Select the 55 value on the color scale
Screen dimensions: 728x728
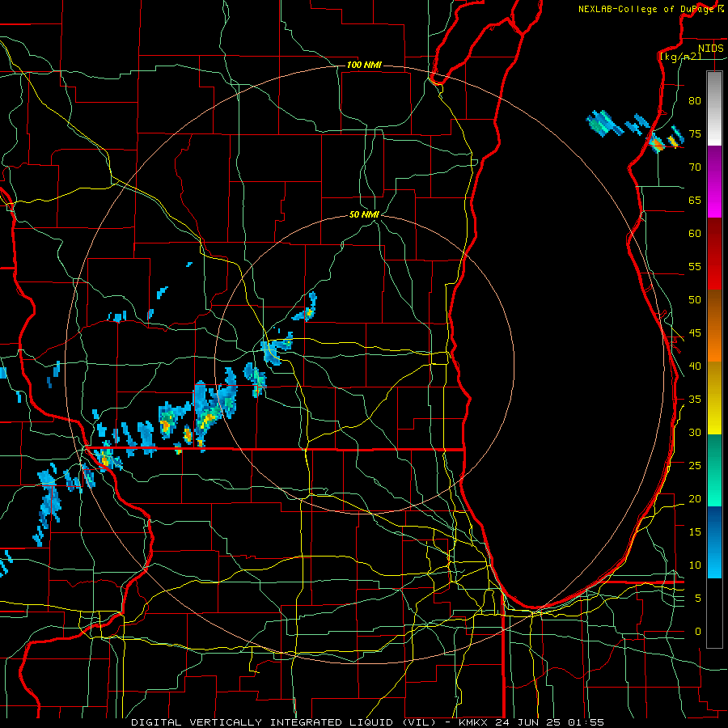695,266
